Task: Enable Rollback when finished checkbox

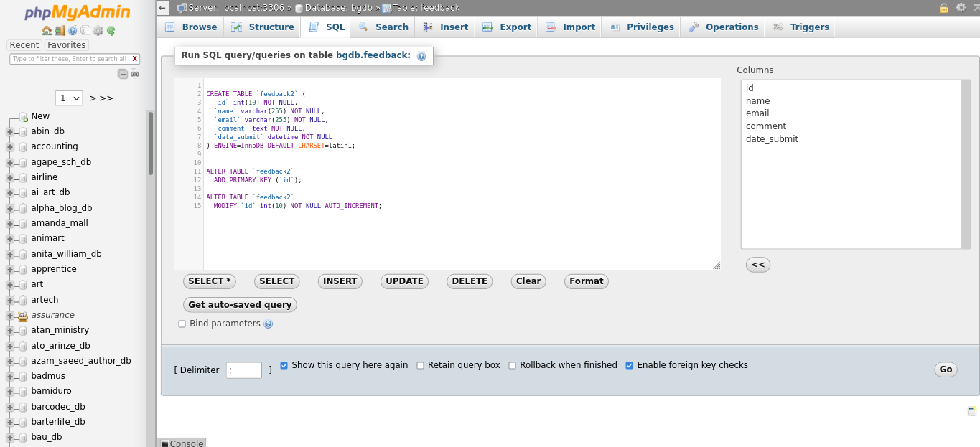Action: [x=513, y=366]
